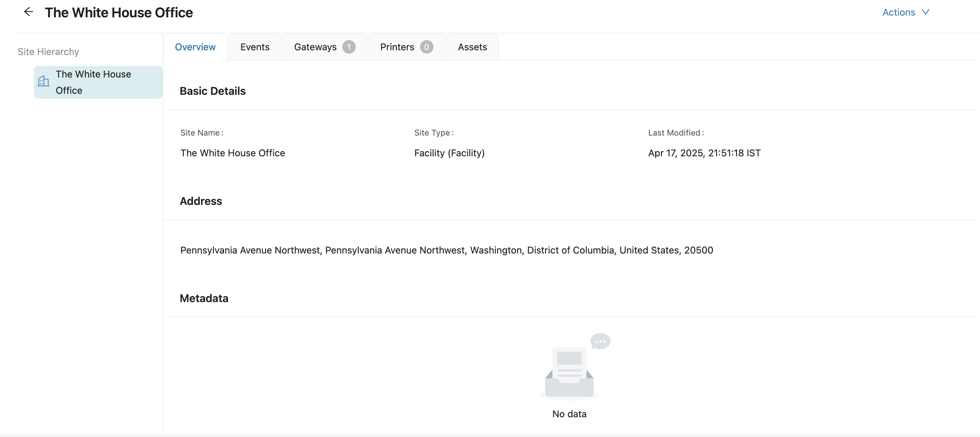This screenshot has height=437, width=980.
Task: Select The White House Office tree node
Action: pos(93,82)
